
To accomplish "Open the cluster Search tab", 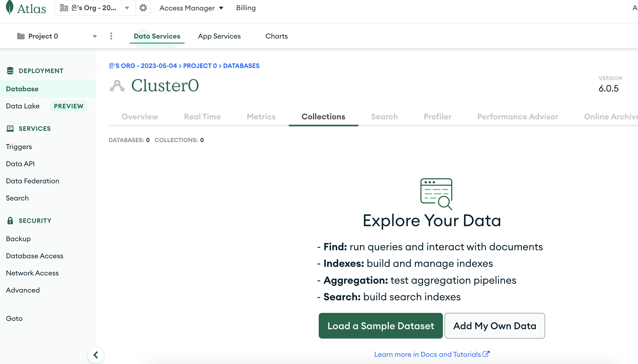I will coord(384,117).
